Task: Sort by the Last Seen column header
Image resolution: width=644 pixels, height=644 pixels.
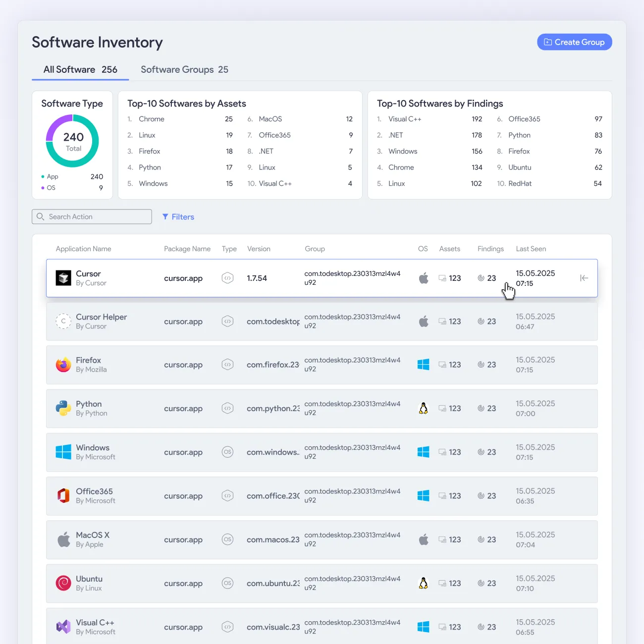Action: [x=531, y=249]
